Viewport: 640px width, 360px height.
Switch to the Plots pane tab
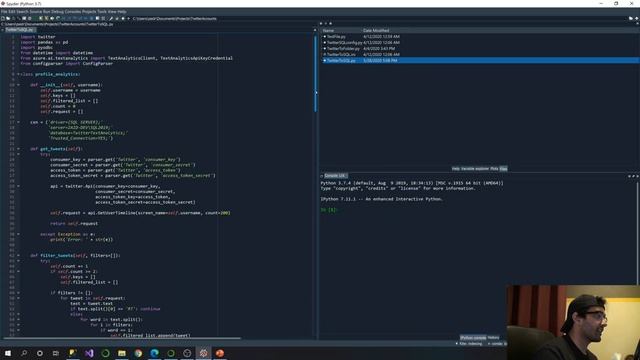[x=494, y=169]
